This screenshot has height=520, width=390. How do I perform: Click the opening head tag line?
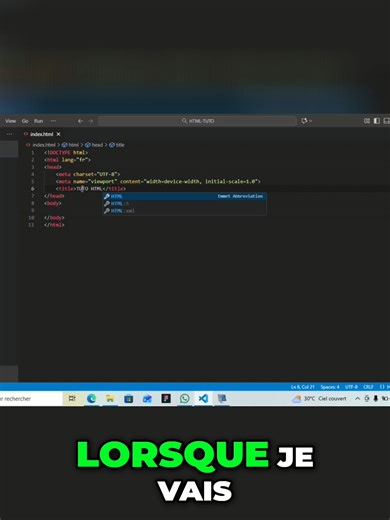[x=53, y=167]
